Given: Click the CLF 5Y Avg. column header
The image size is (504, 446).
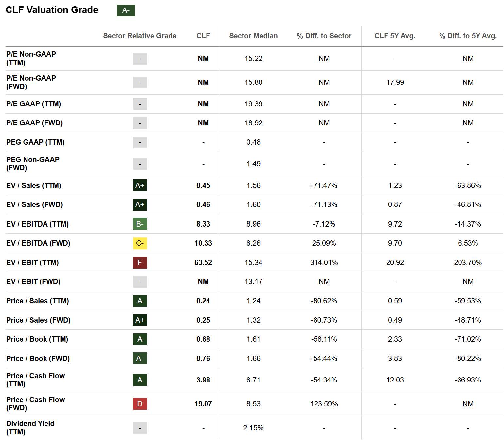Looking at the screenshot, I should (395, 36).
